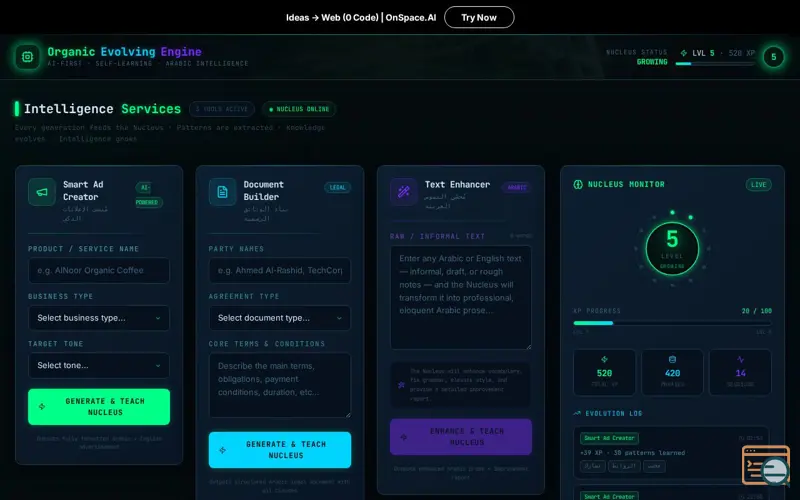Click the "20 / 100" XP progress value
The image size is (800, 500).
[x=757, y=311]
